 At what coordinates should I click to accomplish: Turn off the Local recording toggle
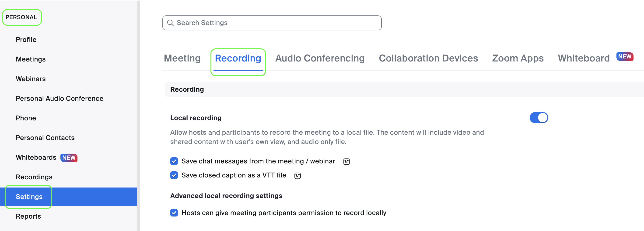point(539,118)
